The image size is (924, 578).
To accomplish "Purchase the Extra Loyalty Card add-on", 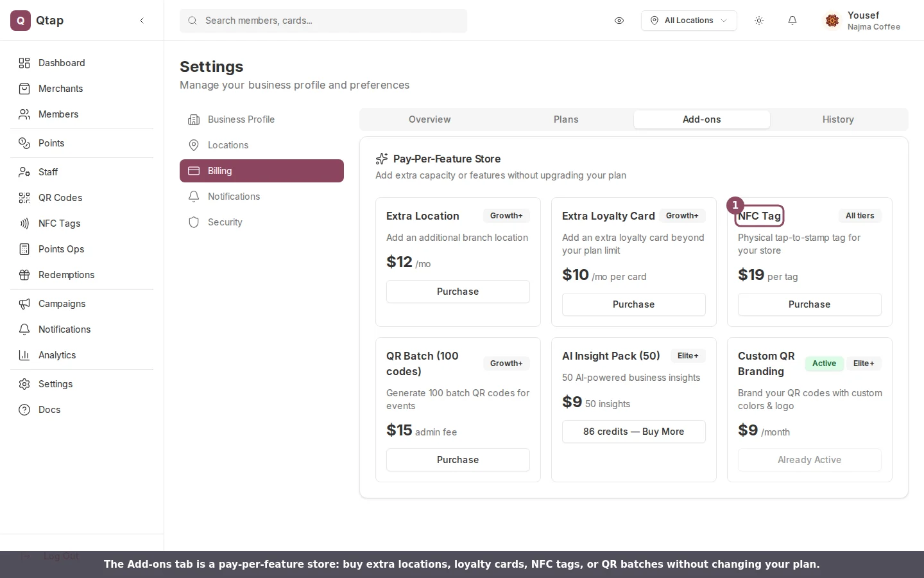I will [x=634, y=304].
